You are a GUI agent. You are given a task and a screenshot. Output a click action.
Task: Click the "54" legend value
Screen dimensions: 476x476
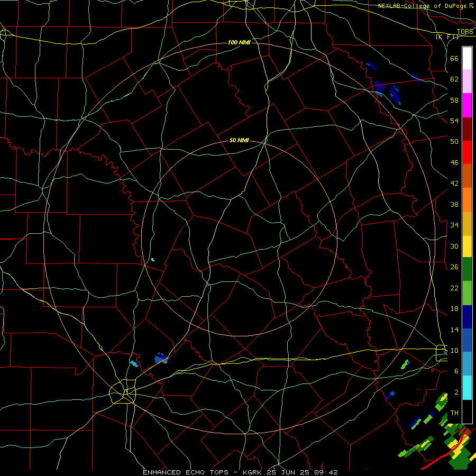(x=454, y=121)
